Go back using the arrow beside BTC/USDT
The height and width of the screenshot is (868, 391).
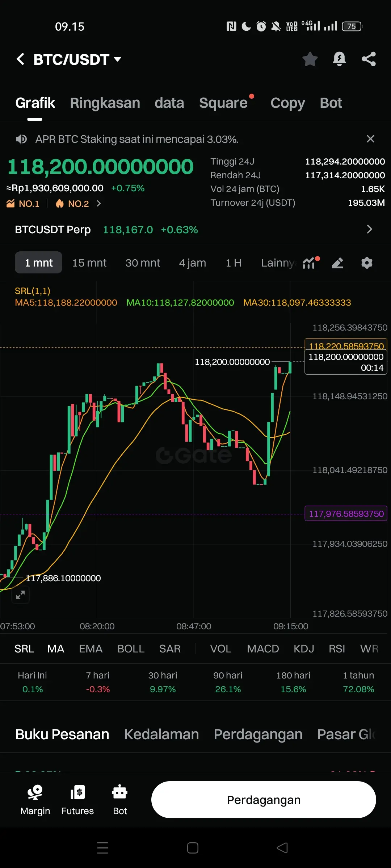[x=21, y=59]
